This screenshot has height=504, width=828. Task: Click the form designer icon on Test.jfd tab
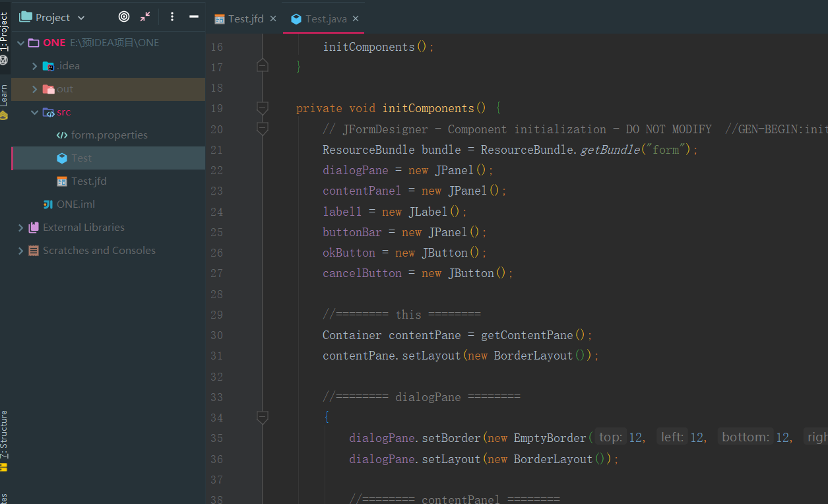coord(219,18)
